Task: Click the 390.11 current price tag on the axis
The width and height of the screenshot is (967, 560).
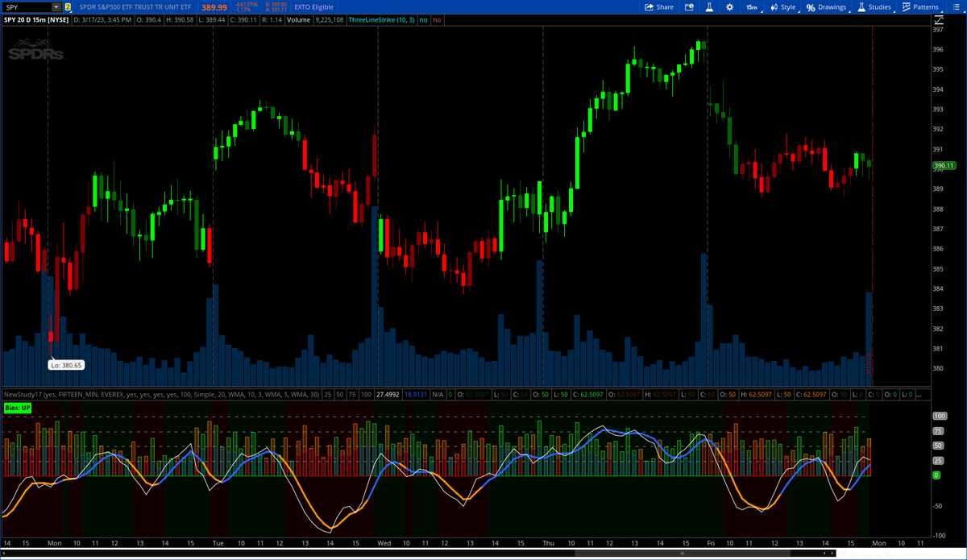Action: coord(944,166)
